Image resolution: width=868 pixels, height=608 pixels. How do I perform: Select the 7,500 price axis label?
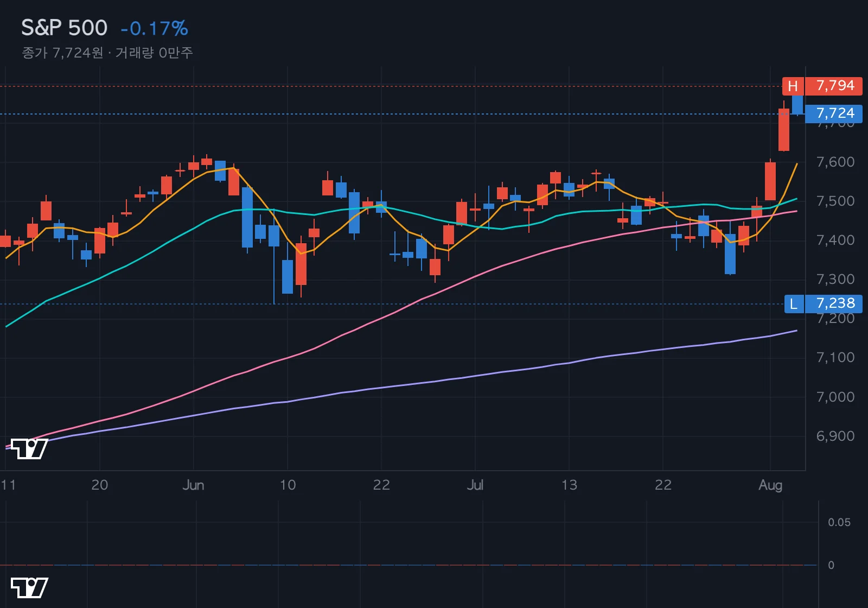coord(835,201)
